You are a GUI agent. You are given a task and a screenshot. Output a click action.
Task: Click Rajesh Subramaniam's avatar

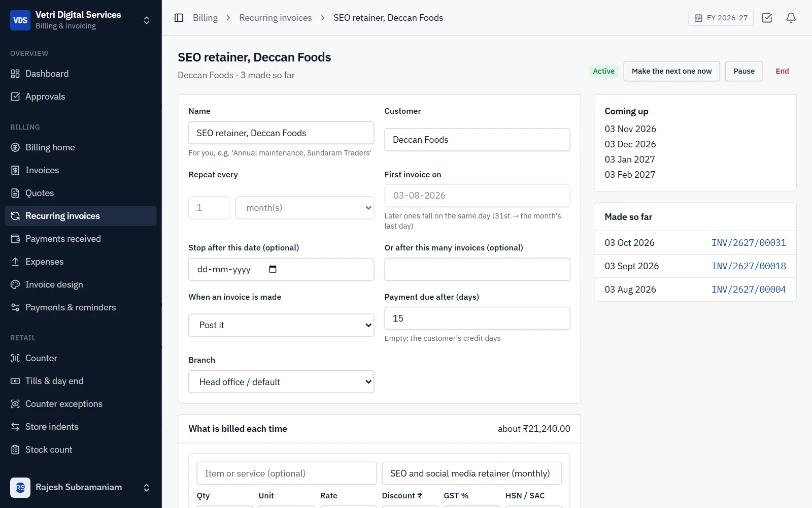pyautogui.click(x=20, y=488)
